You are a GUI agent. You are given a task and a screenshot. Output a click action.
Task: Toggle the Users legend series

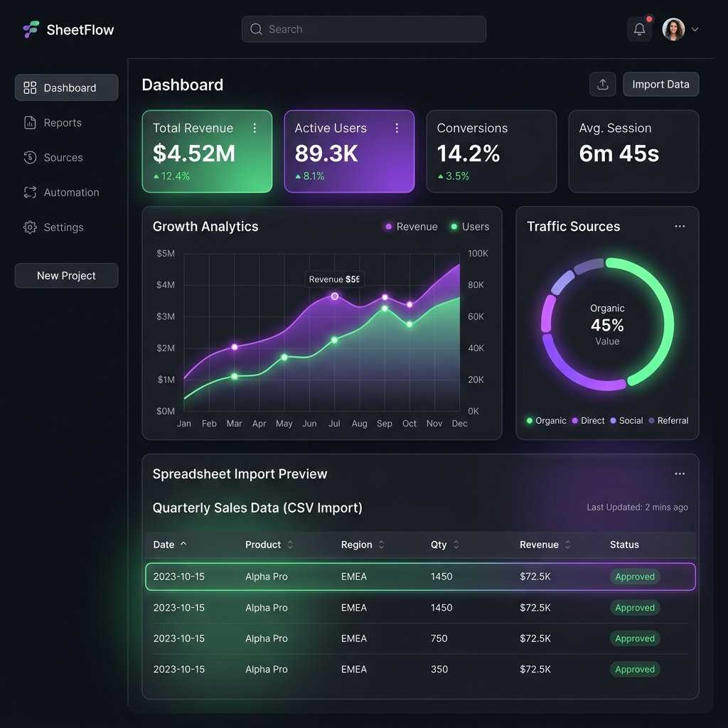(x=470, y=227)
